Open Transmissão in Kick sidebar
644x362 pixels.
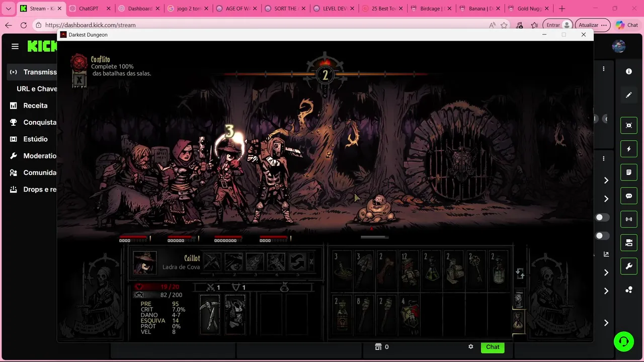[x=33, y=72]
